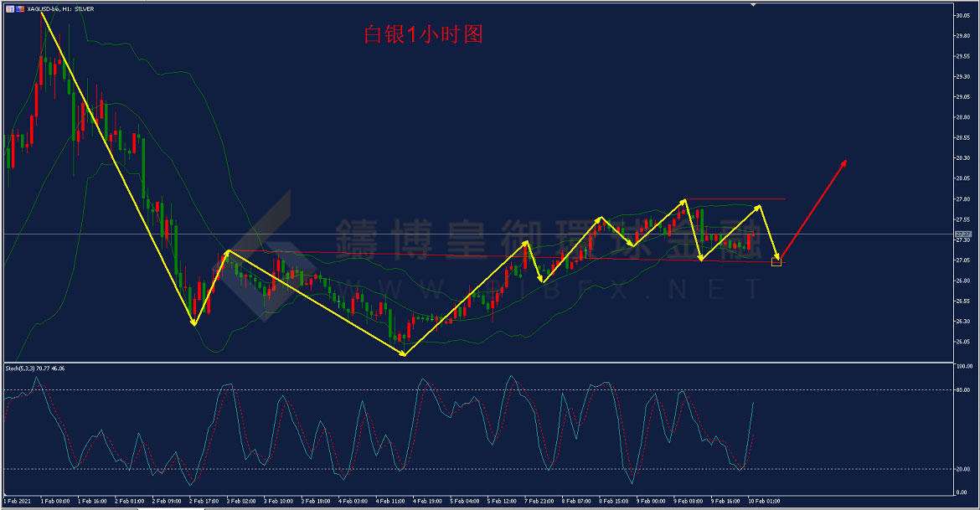Click the 26.05 level on price axis
Image resolution: width=980 pixels, height=510 pixels.
963,342
